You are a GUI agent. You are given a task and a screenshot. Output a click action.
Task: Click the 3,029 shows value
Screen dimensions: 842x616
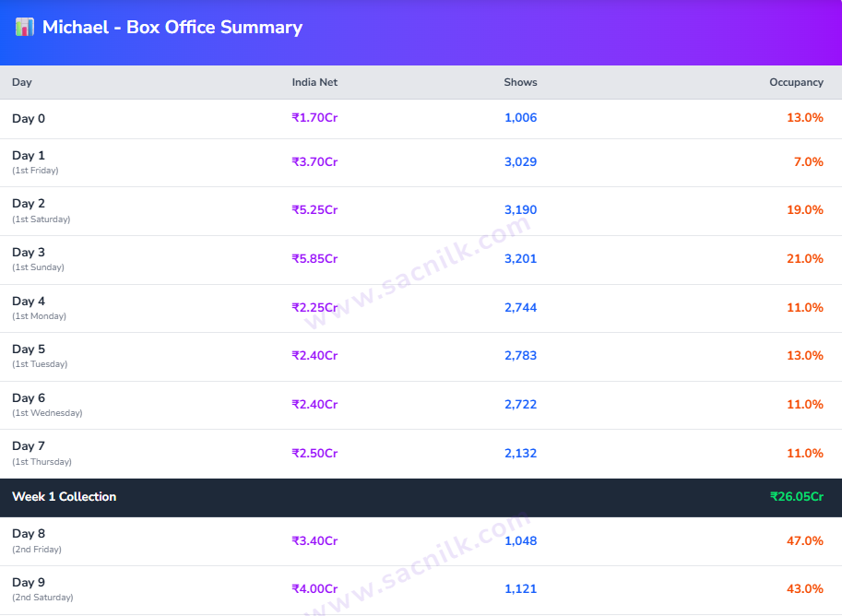(520, 161)
